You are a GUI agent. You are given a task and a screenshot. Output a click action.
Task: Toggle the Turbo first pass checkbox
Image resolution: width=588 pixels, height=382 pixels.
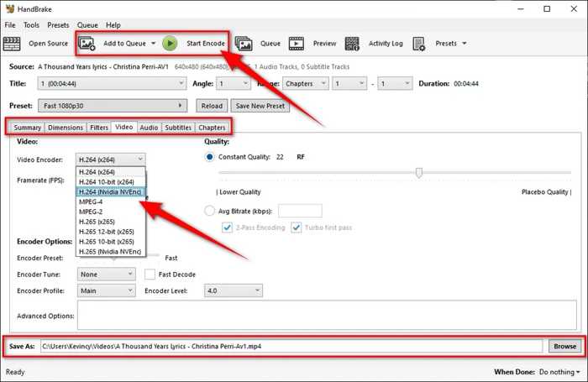(297, 228)
